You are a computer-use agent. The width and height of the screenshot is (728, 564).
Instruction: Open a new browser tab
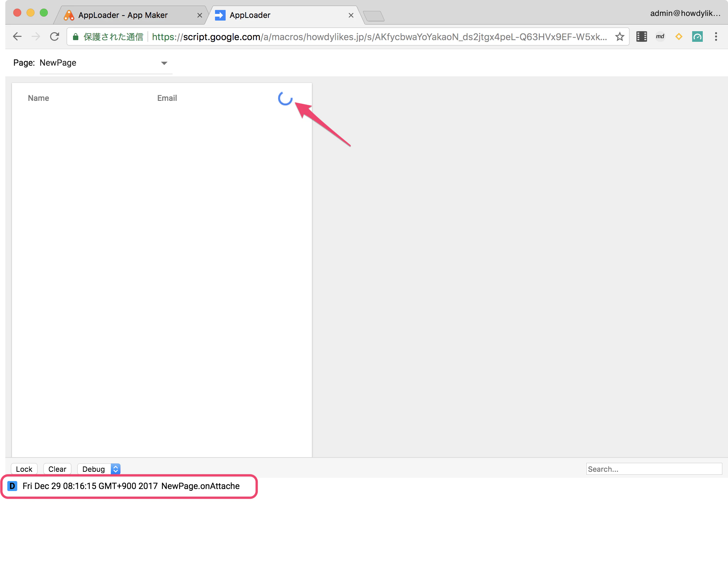coord(374,16)
